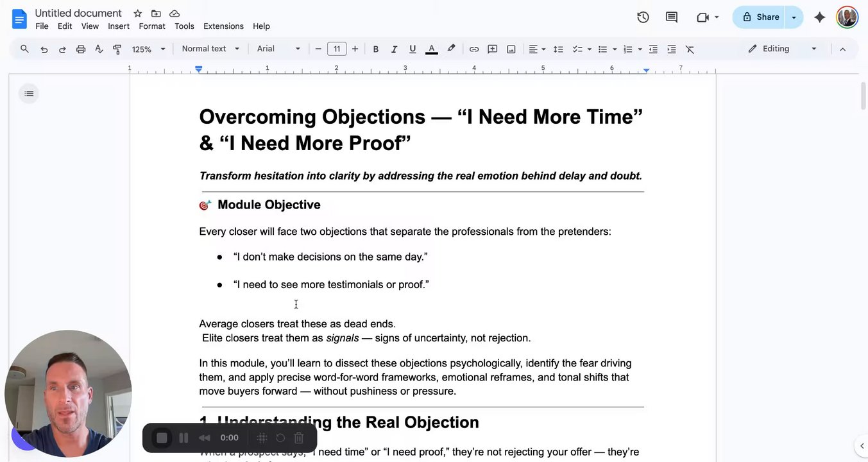Image resolution: width=868 pixels, height=462 pixels.
Task: Toggle Bold formatting
Action: [x=376, y=49]
